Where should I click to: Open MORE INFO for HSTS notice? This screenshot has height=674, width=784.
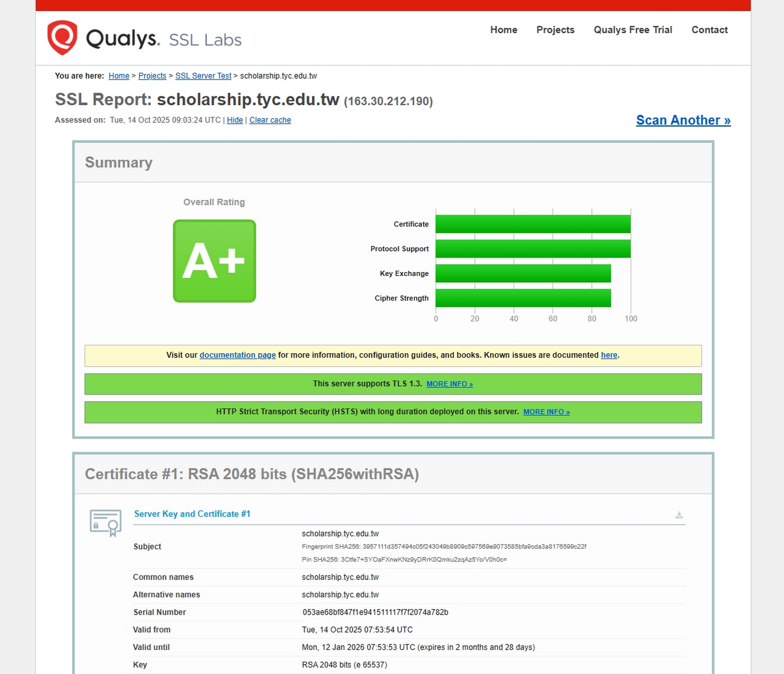click(x=546, y=412)
